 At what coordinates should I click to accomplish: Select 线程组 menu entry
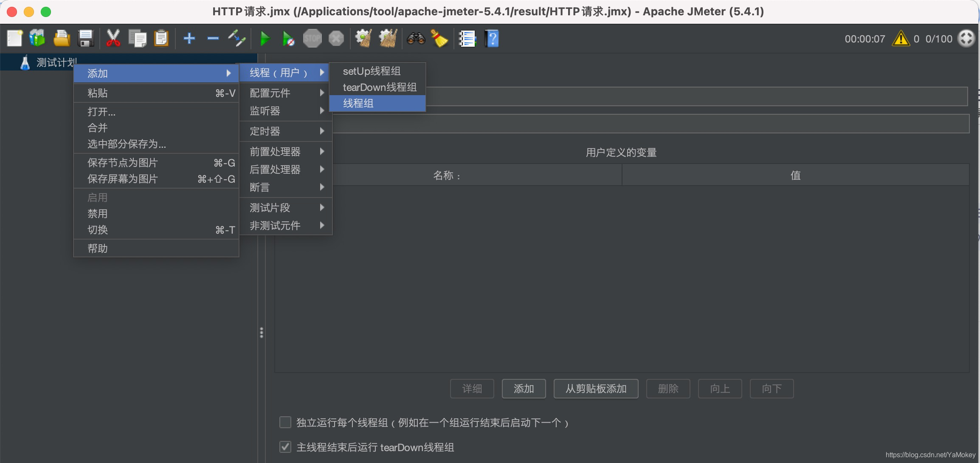pyautogui.click(x=377, y=103)
